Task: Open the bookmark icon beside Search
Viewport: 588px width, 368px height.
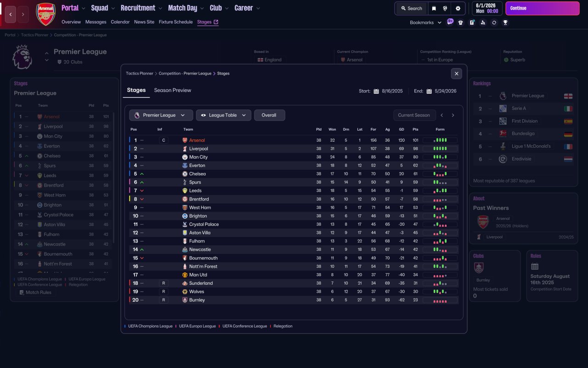Action: click(x=434, y=8)
